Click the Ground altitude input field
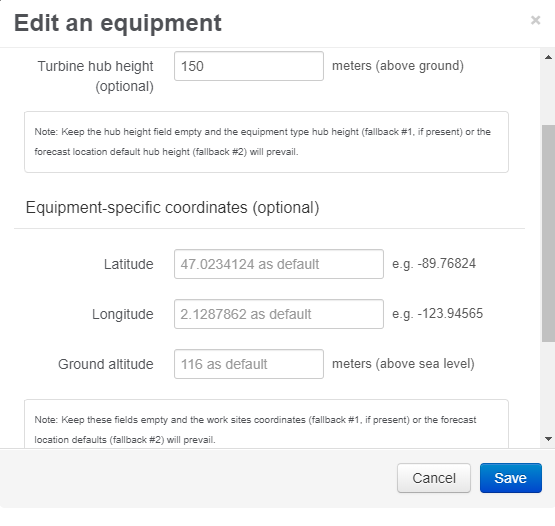 [249, 364]
